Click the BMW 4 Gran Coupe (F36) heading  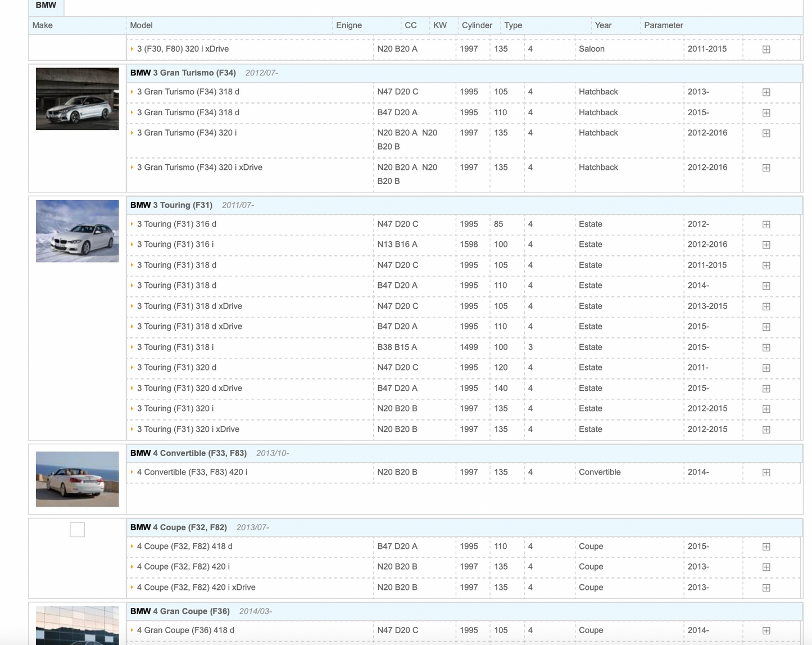(180, 611)
